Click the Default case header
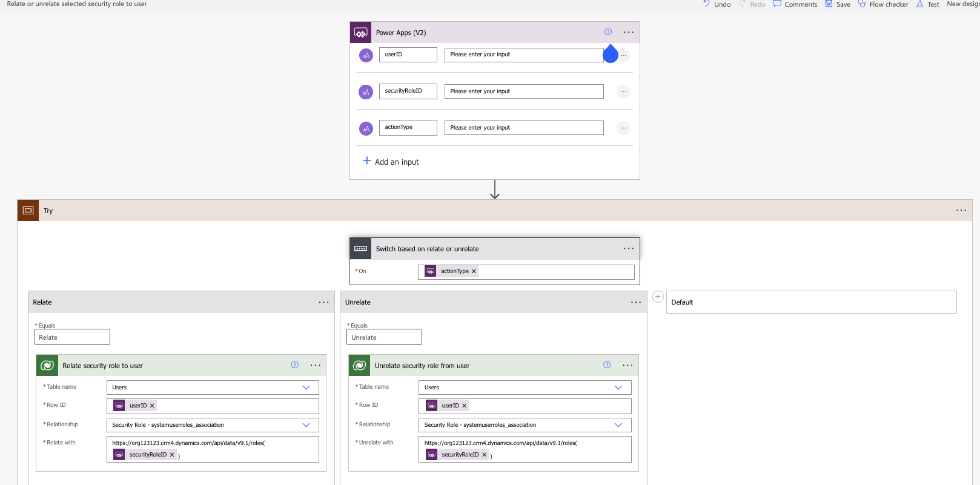 pyautogui.click(x=811, y=302)
